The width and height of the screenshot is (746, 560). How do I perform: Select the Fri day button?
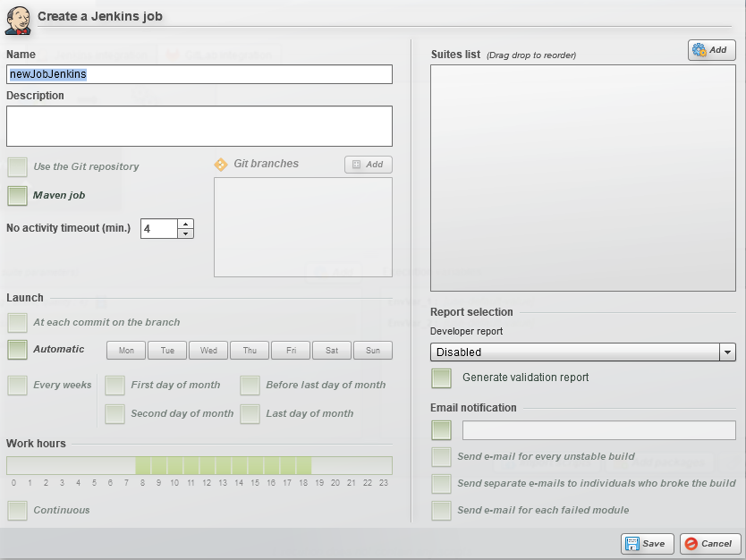click(291, 350)
